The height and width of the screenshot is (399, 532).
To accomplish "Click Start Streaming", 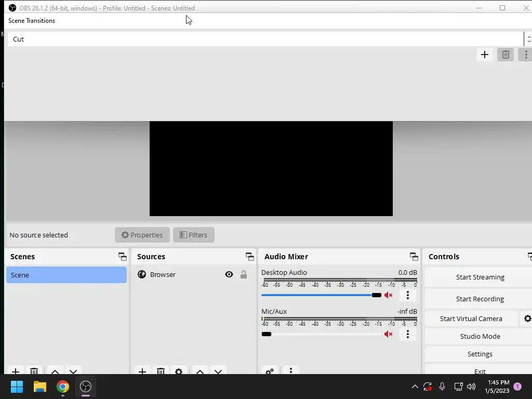I will click(x=480, y=277).
